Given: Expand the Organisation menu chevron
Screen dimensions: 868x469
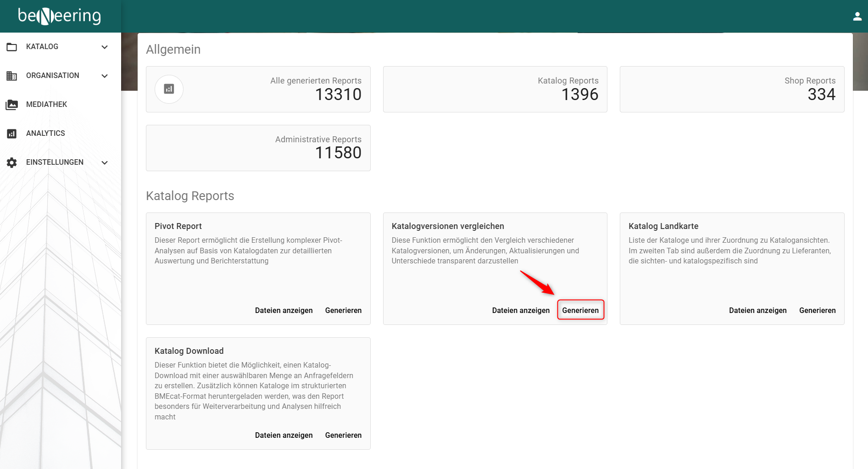Looking at the screenshot, I should pos(105,76).
